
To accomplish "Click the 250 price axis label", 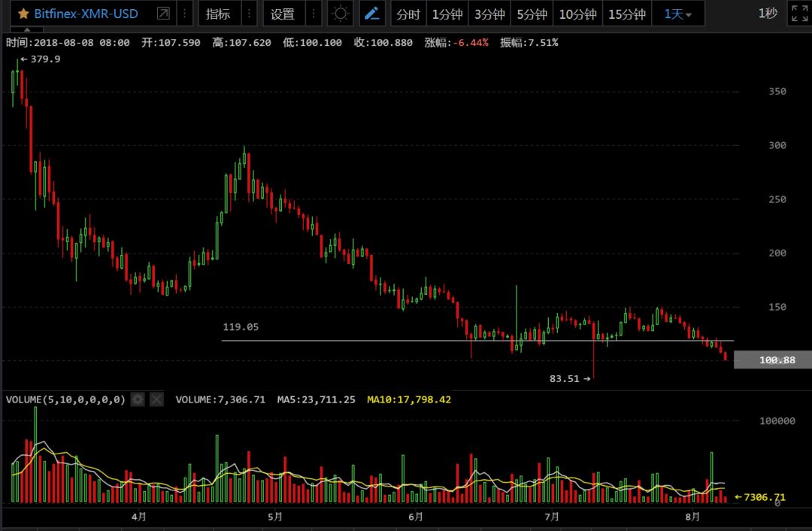I will [x=777, y=199].
